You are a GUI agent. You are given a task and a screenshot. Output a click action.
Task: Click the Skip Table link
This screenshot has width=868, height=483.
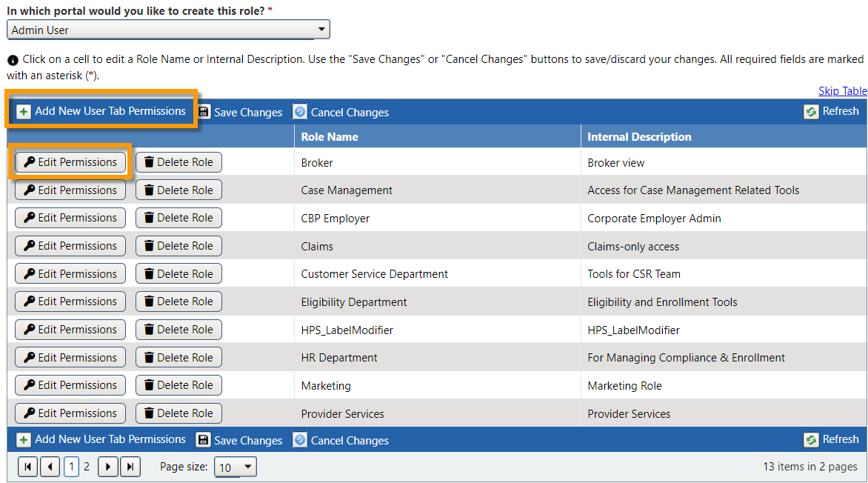(842, 90)
